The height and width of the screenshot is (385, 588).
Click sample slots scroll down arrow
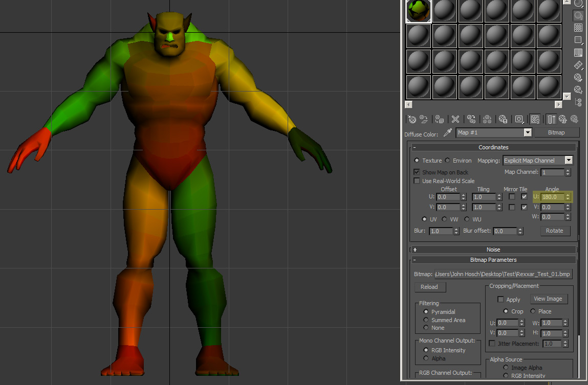(x=568, y=96)
